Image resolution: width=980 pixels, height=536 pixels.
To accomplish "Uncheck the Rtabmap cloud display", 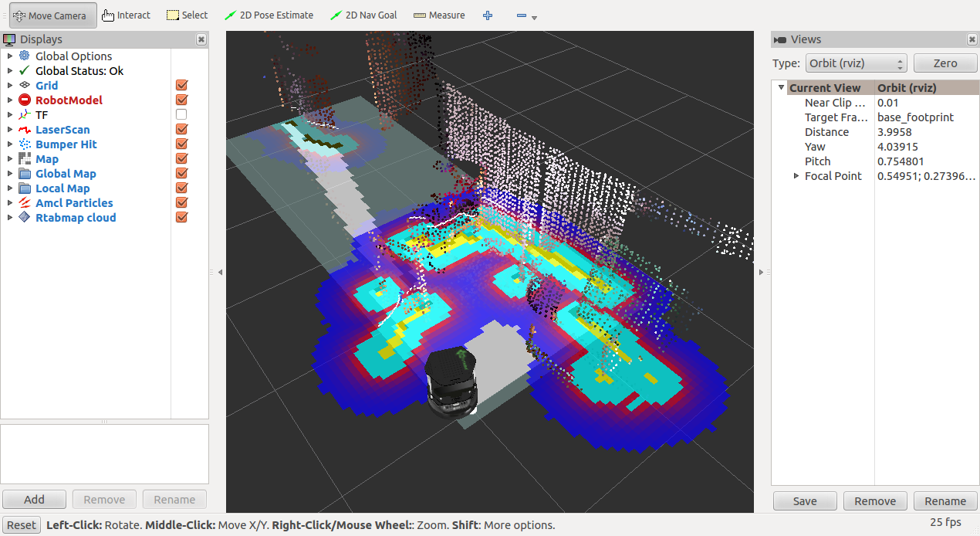I will pos(181,218).
